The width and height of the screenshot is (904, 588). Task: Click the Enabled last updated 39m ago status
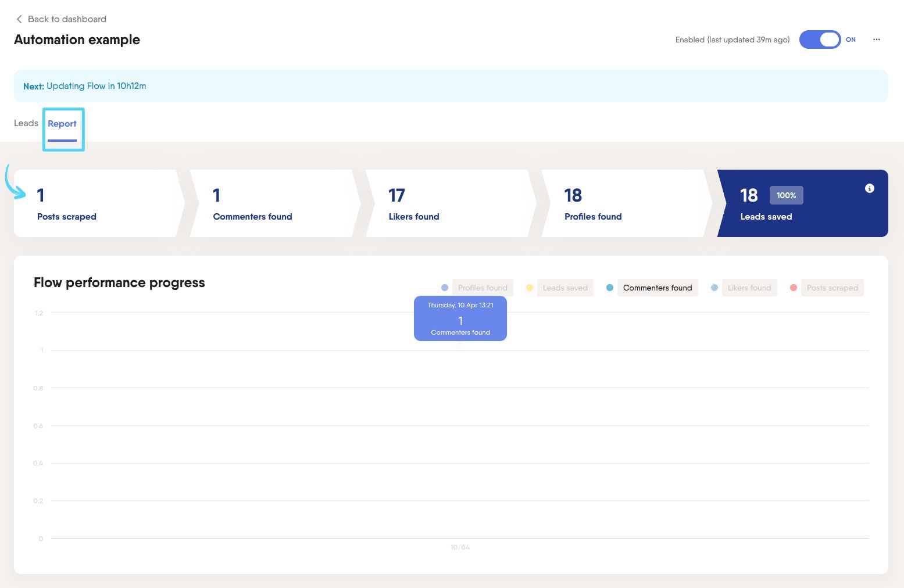[733, 40]
